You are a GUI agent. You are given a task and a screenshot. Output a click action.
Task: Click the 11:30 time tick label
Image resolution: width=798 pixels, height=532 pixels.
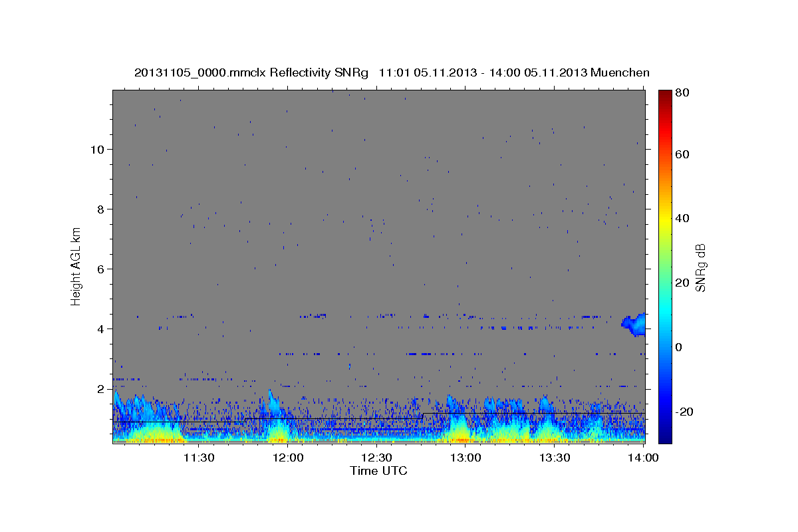[198, 458]
